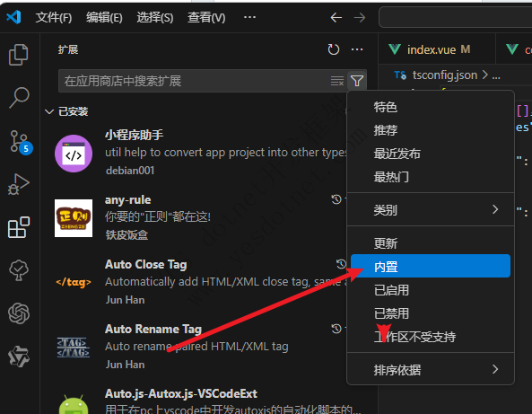Click publisher 铁皮饭盒
This screenshot has height=414, width=532.
click(x=126, y=234)
